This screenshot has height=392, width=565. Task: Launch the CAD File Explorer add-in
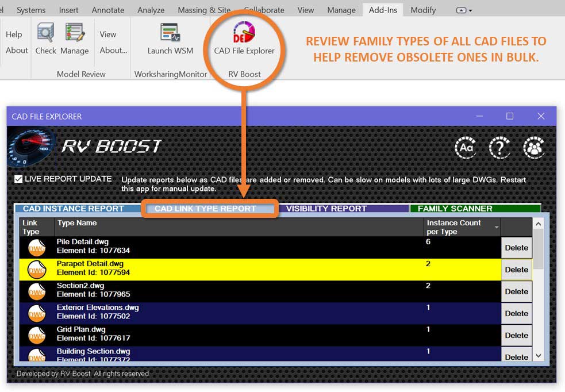coord(244,39)
